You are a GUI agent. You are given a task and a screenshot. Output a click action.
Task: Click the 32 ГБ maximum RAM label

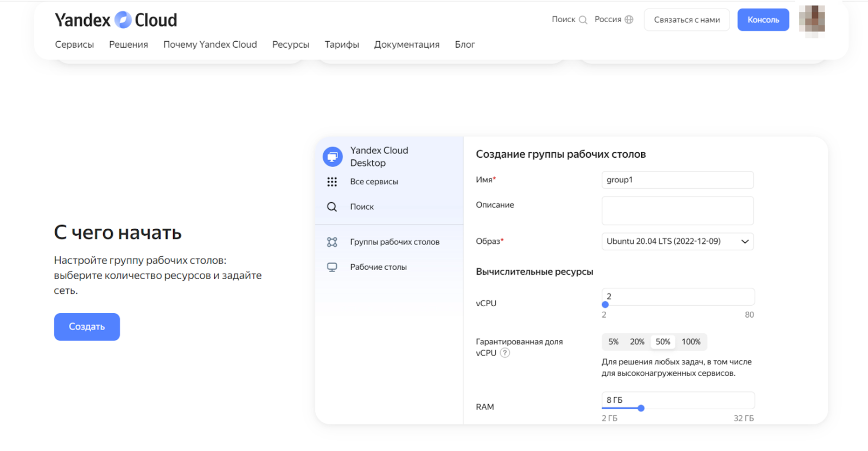click(x=744, y=418)
